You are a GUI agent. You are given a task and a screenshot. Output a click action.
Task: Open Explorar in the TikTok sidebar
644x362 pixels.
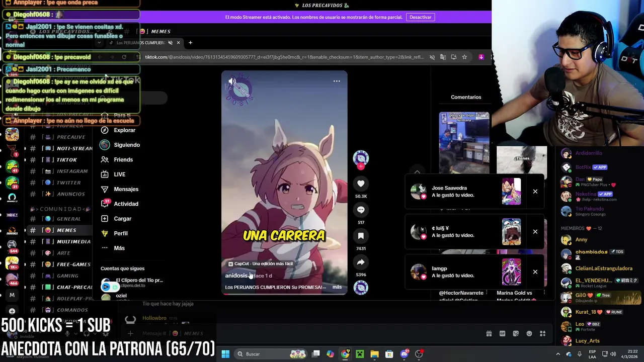(x=118, y=130)
